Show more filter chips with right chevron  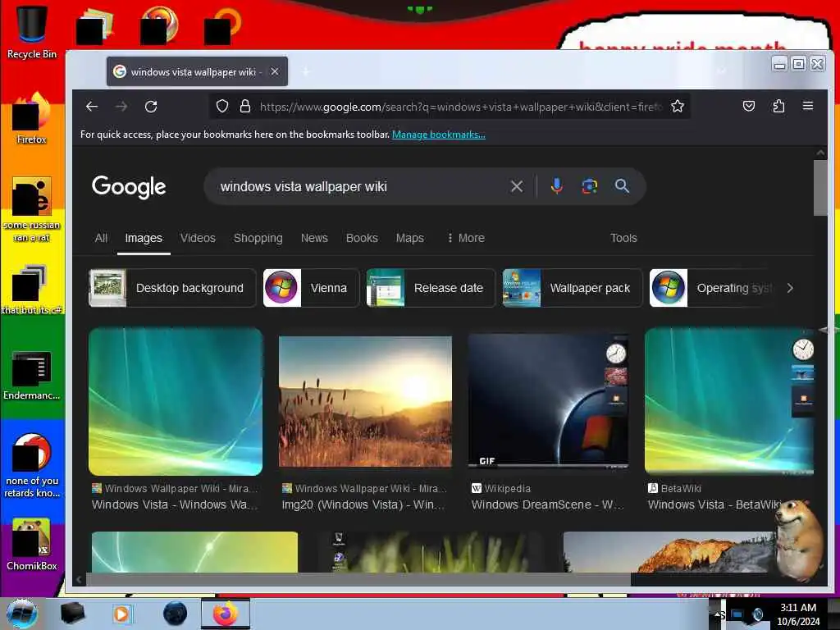pyautogui.click(x=790, y=288)
